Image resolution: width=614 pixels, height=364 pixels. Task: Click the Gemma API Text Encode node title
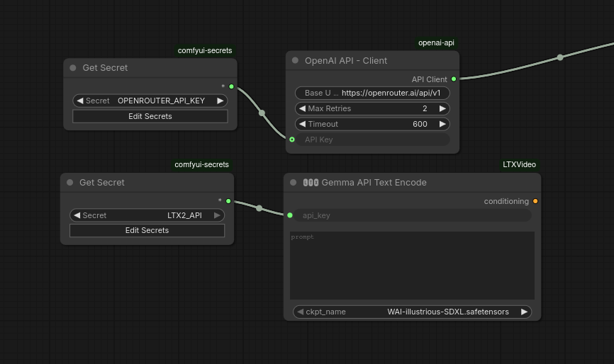click(374, 183)
